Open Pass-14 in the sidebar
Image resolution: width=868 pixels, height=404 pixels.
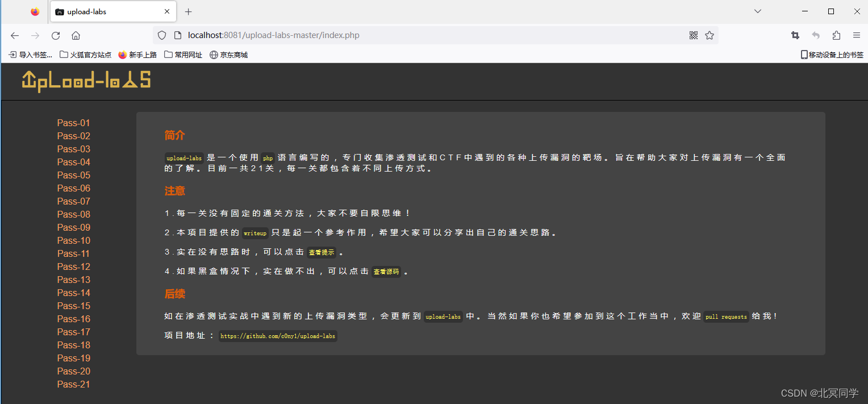[74, 293]
